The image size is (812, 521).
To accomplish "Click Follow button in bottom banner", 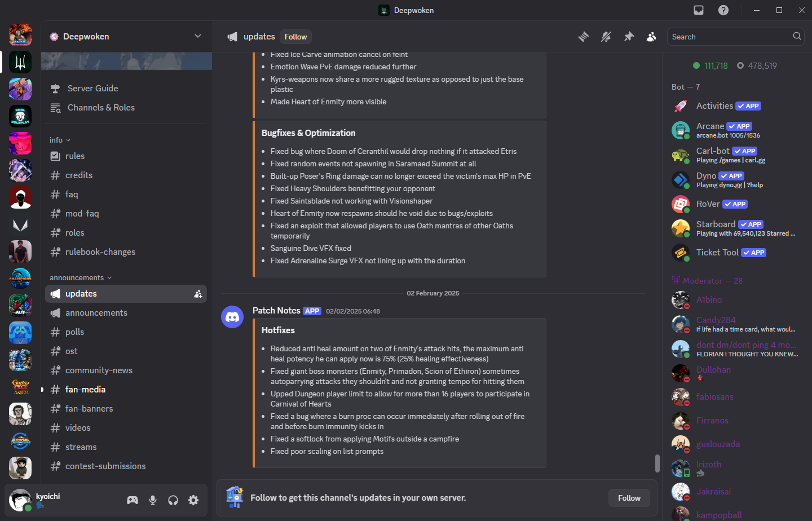I will (x=629, y=498).
